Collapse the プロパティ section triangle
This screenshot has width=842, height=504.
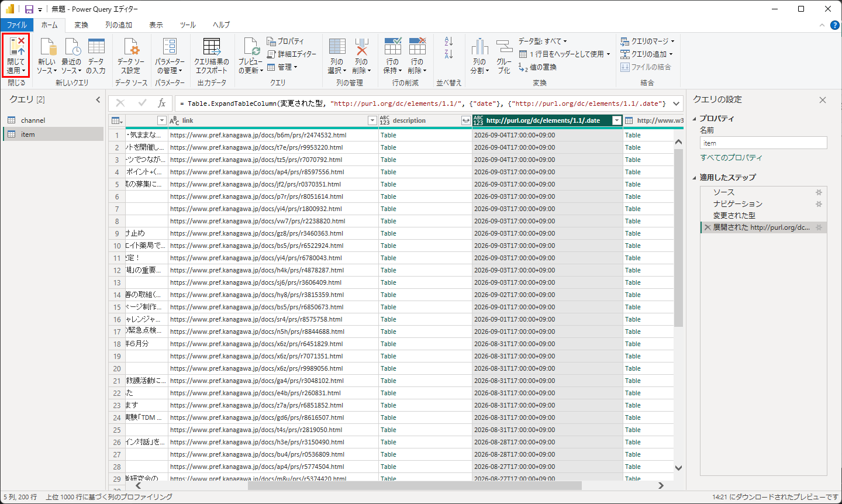695,119
